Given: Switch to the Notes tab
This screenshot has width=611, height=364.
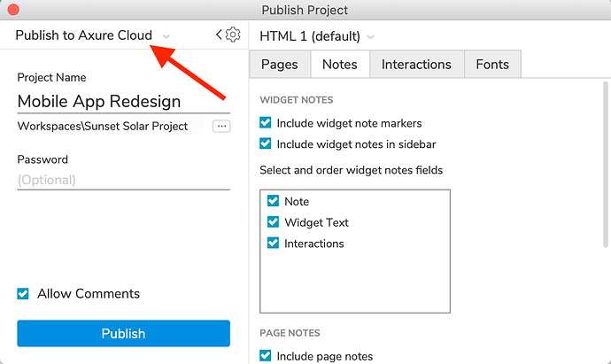Looking at the screenshot, I should coord(340,65).
